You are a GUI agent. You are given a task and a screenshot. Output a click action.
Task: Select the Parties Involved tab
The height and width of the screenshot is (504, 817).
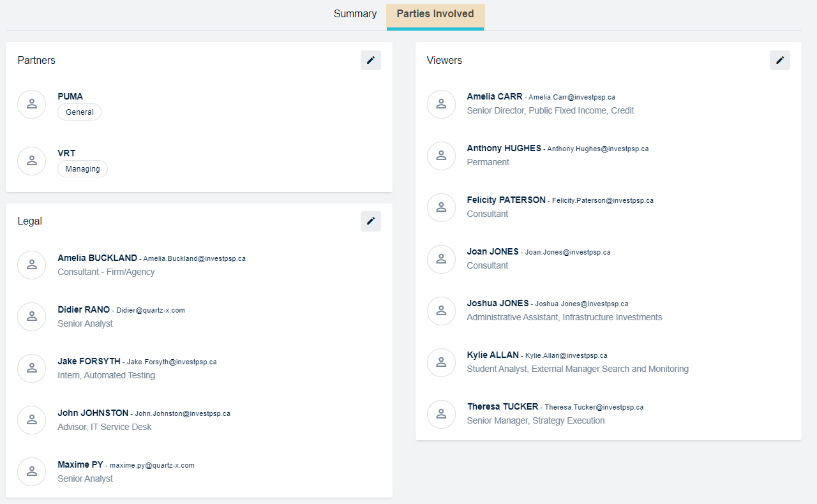pyautogui.click(x=435, y=14)
